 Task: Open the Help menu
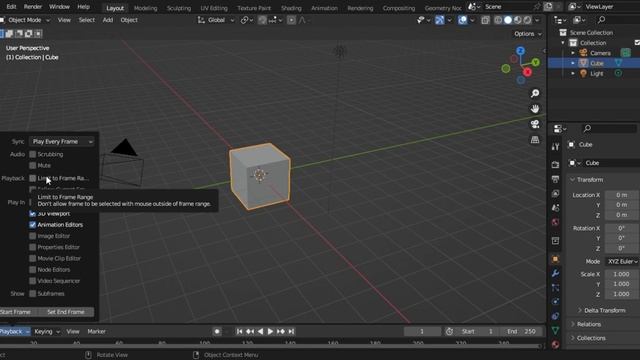pos(83,7)
